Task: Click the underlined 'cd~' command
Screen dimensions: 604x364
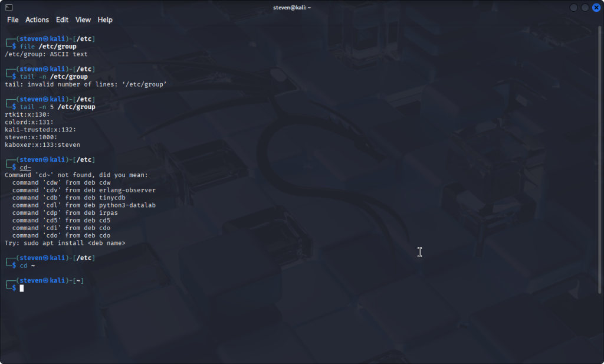Action: pos(25,168)
